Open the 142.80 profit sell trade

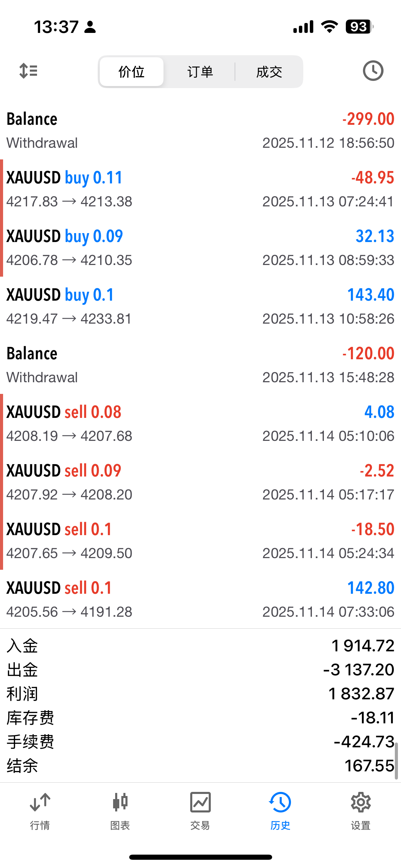click(x=200, y=600)
